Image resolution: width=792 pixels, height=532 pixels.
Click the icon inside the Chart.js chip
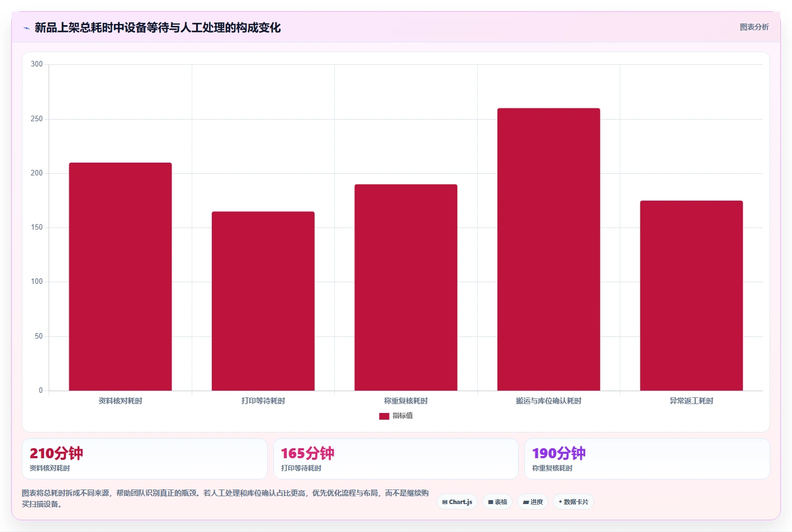pos(445,502)
